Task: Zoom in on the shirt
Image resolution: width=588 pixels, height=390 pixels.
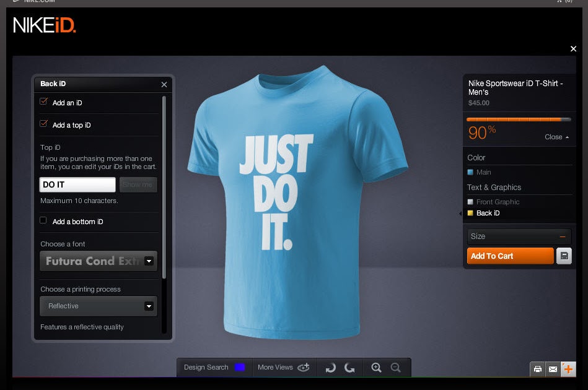Action: (376, 368)
